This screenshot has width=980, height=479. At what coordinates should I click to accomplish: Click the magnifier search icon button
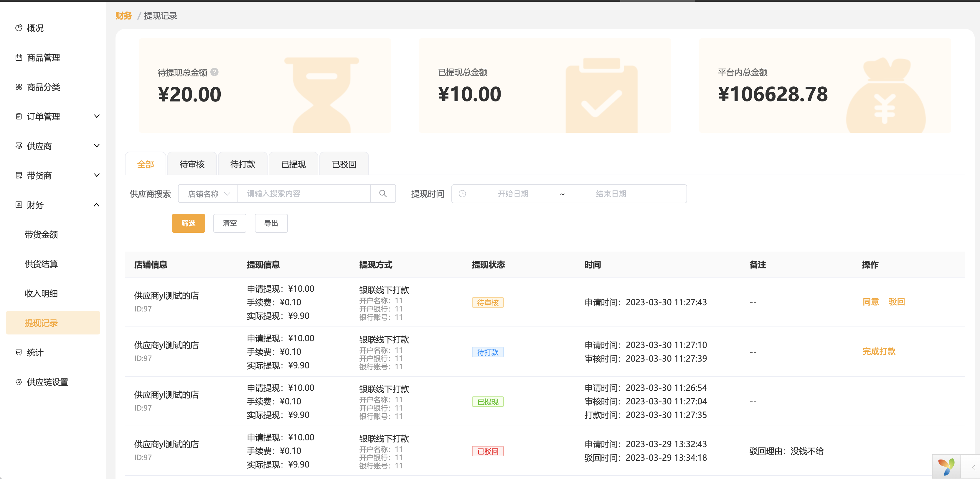[383, 193]
